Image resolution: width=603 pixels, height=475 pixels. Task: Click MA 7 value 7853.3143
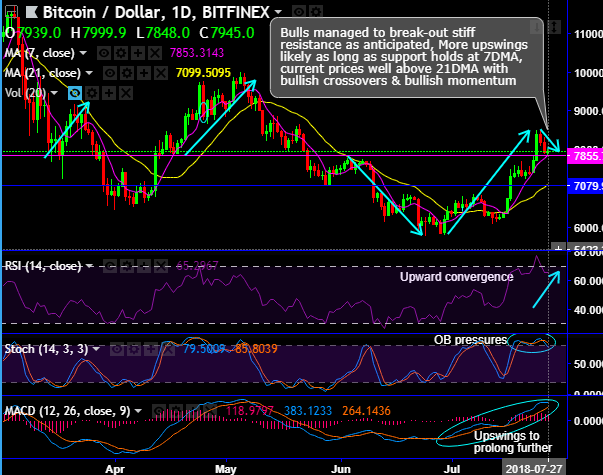pos(197,53)
